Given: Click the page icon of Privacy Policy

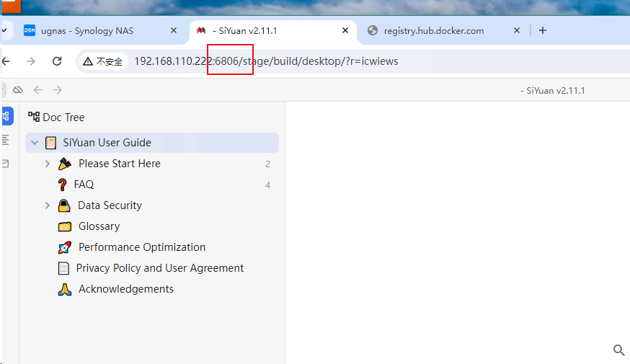Looking at the screenshot, I should (x=63, y=268).
